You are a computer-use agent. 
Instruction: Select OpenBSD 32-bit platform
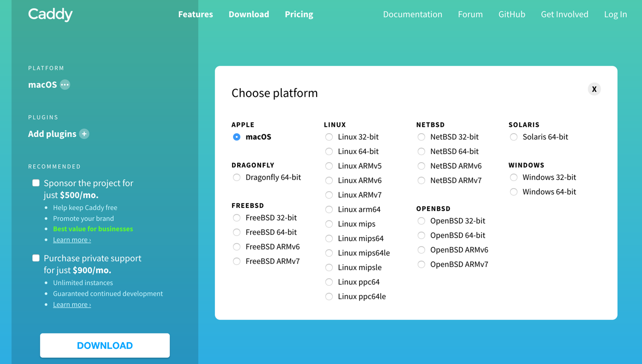pyautogui.click(x=421, y=221)
